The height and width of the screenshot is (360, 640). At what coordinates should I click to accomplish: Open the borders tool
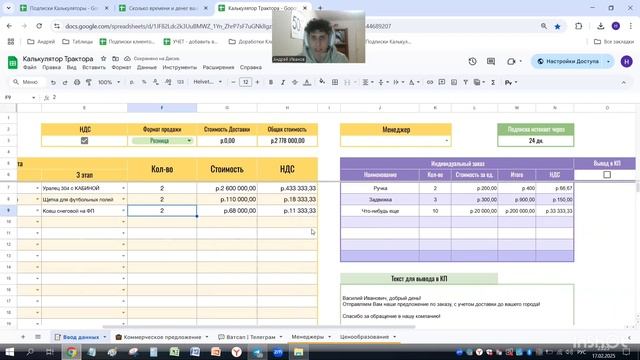335,82
